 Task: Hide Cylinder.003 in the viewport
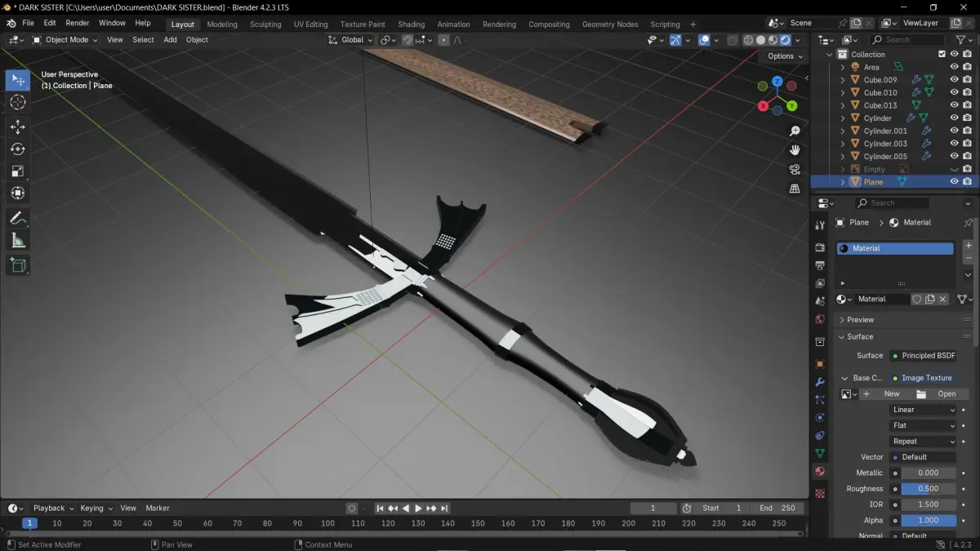[x=954, y=144]
